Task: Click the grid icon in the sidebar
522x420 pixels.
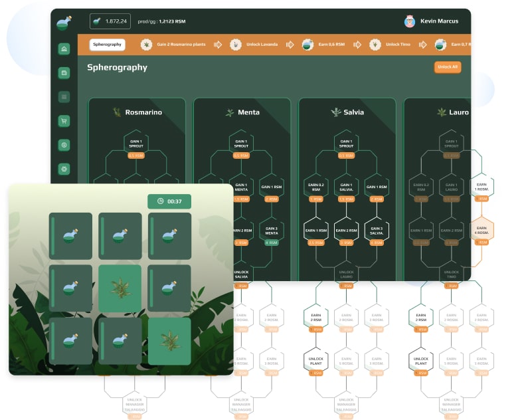Action: (64, 97)
